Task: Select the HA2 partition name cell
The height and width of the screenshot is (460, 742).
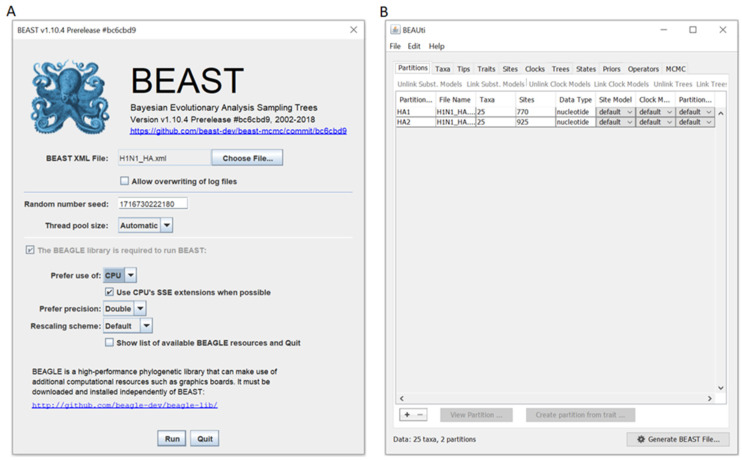Action: coord(415,122)
